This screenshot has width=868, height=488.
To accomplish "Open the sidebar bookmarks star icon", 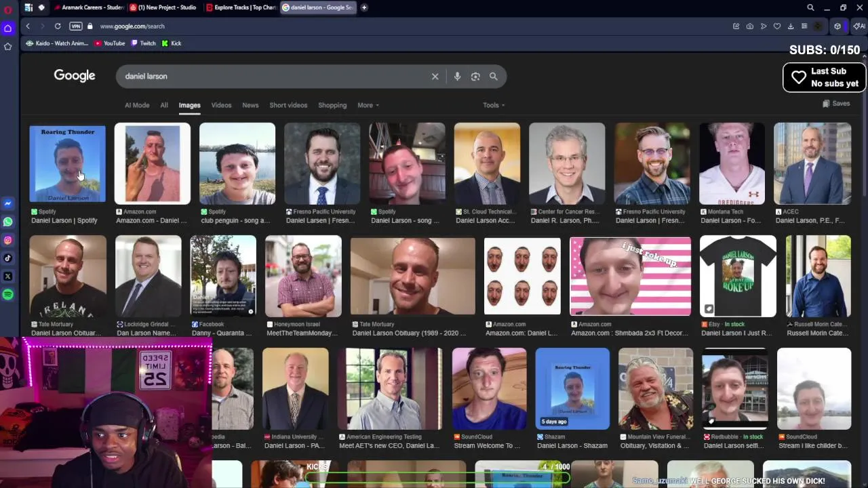I will point(7,47).
